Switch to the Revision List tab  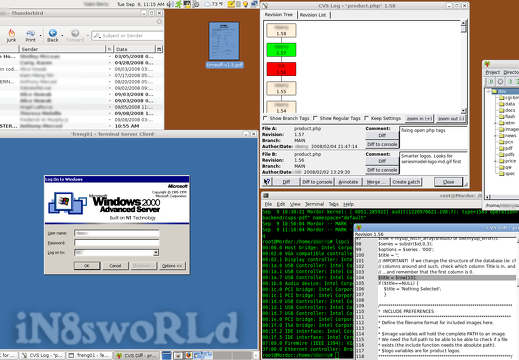click(x=313, y=15)
